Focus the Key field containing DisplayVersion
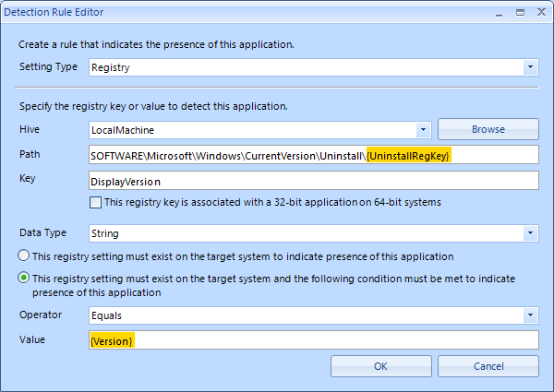 314,180
